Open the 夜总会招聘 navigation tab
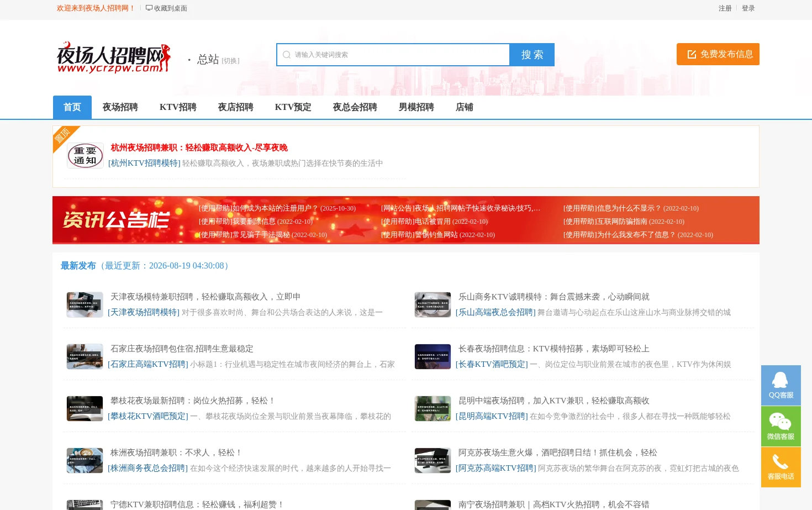Viewport: 812px width, 510px height. click(355, 107)
